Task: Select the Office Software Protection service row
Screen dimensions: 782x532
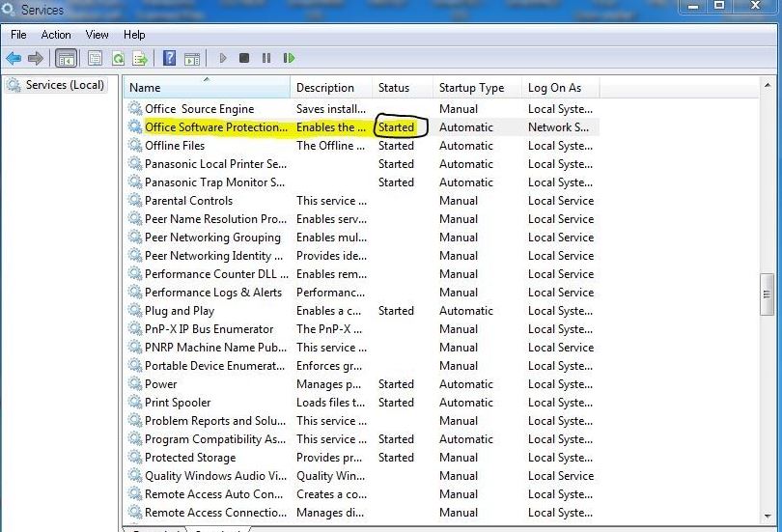Action: click(215, 127)
